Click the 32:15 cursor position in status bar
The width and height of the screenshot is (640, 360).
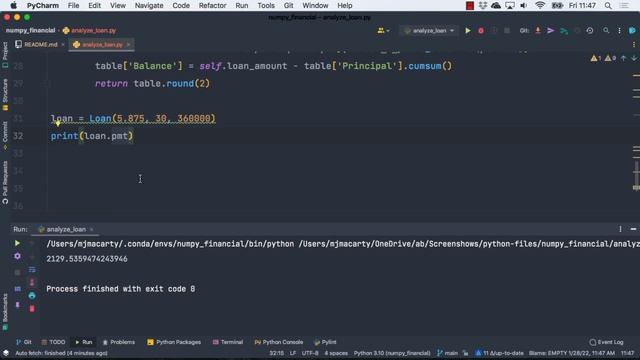(276, 353)
